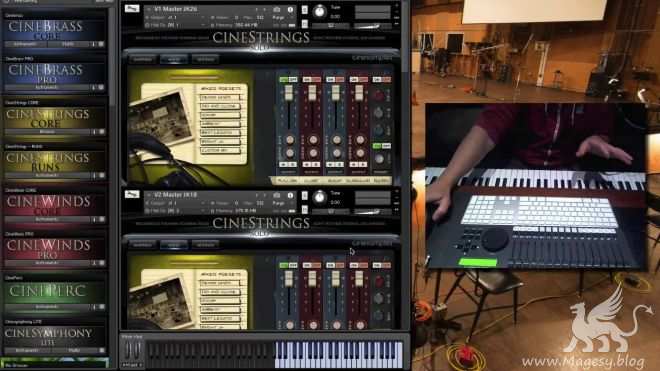This screenshot has width=660, height=371.
Task: Click red reverb knob in V1 Master mixer
Action: 379,96
